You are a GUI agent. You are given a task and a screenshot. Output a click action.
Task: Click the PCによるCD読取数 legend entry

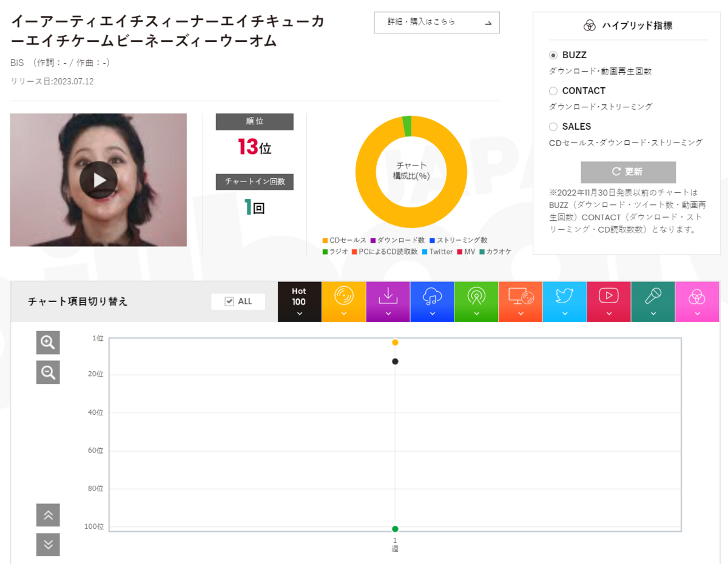coord(385,251)
